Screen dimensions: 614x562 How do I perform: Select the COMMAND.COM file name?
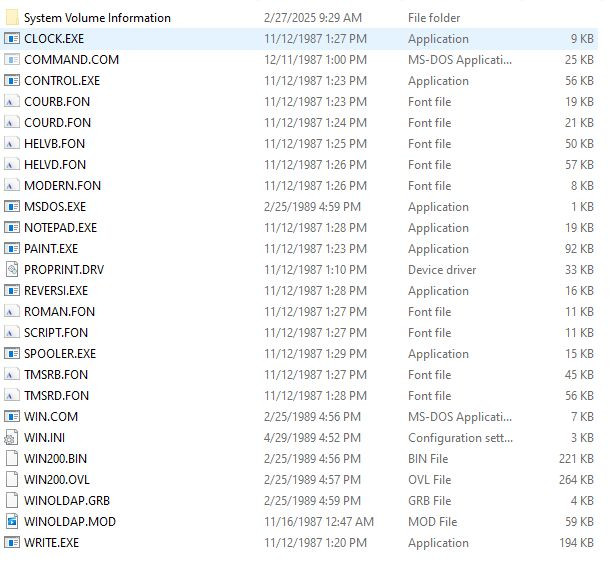(71, 60)
